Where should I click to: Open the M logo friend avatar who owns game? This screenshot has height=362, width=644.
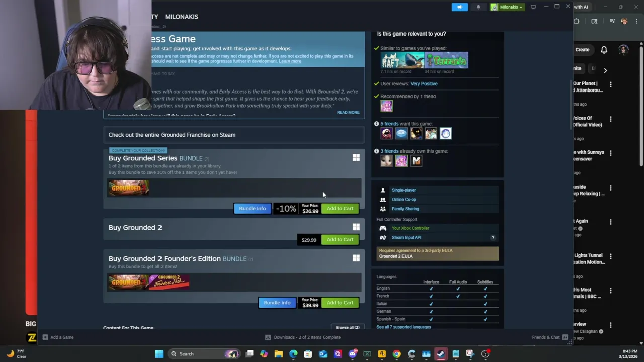416,161
